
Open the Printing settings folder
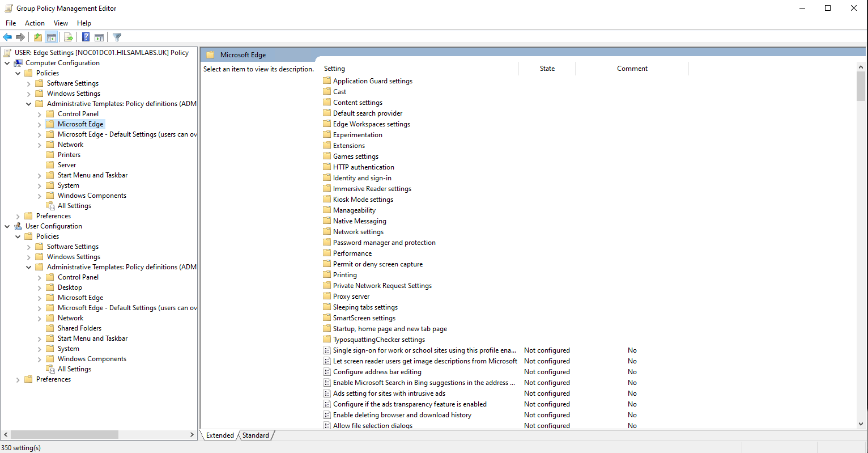[344, 274]
